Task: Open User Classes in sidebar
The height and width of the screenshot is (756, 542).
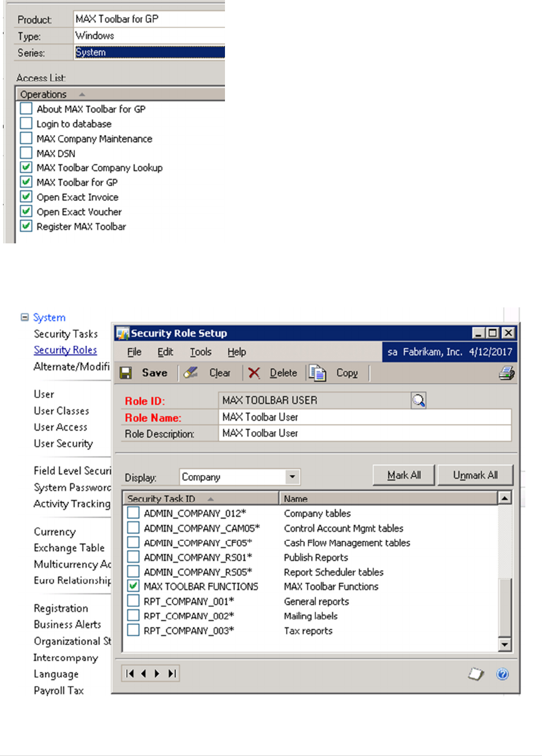Action: coord(61,411)
